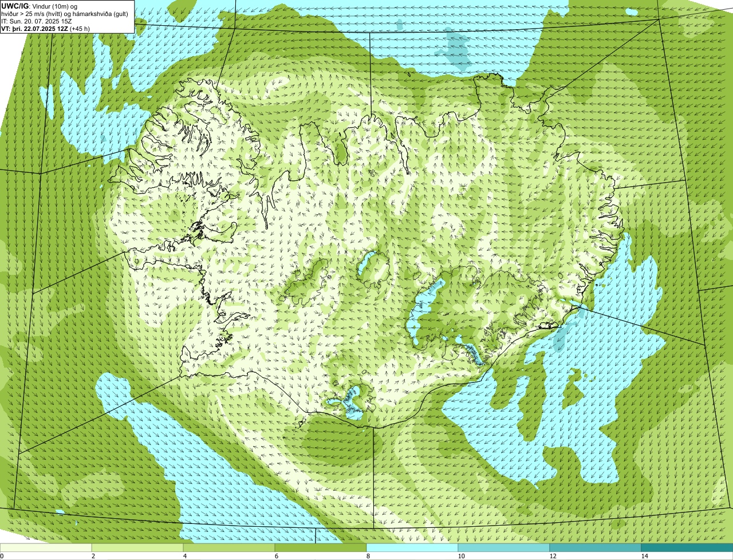733x560 pixels.
Task: Pick the 10–12 legend color segment
Action: pos(504,547)
